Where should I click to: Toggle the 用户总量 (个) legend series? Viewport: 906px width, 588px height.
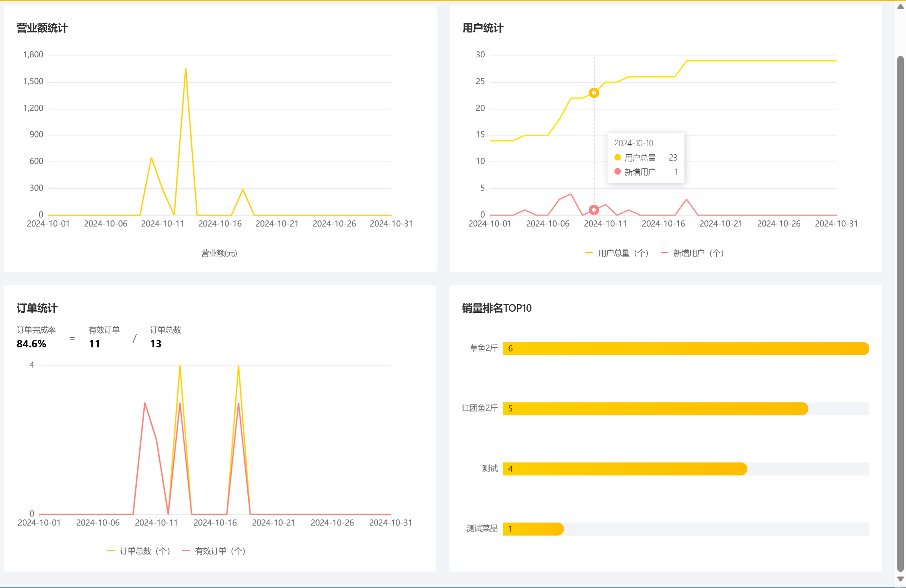point(616,253)
